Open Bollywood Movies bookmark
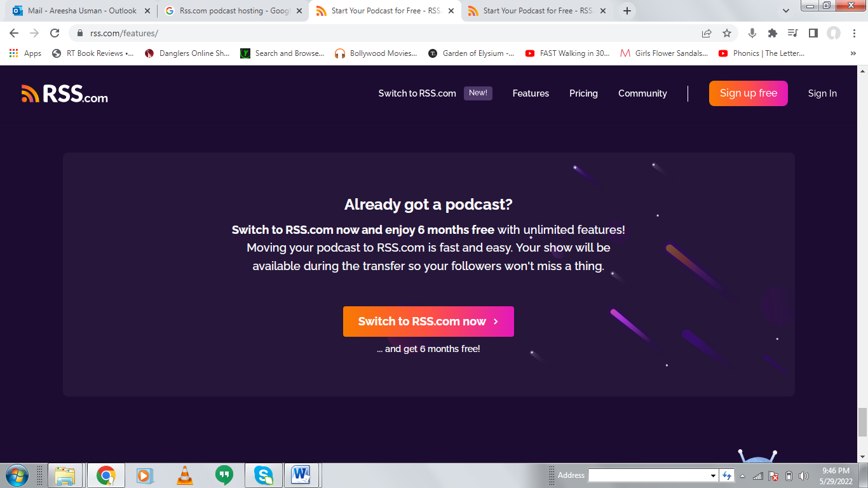Image resolution: width=868 pixels, height=488 pixels. click(376, 53)
